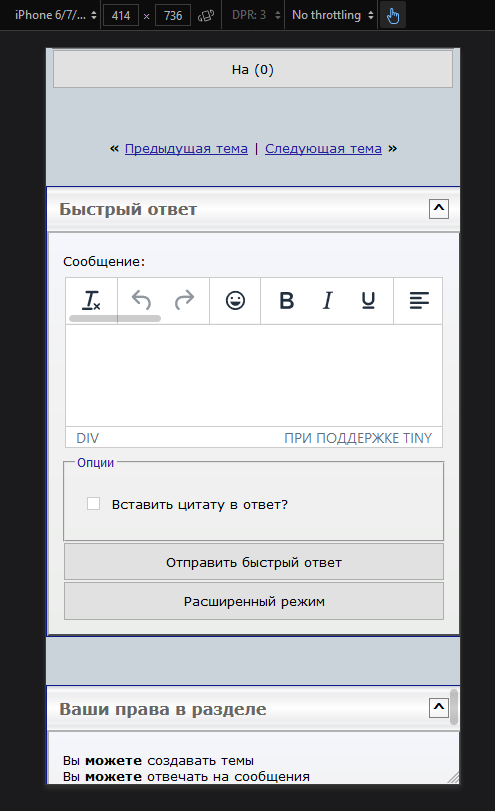Screen dimensions: 495x811
Task: Collapse the "Ваши права в разделе" panel
Action: pos(439,708)
